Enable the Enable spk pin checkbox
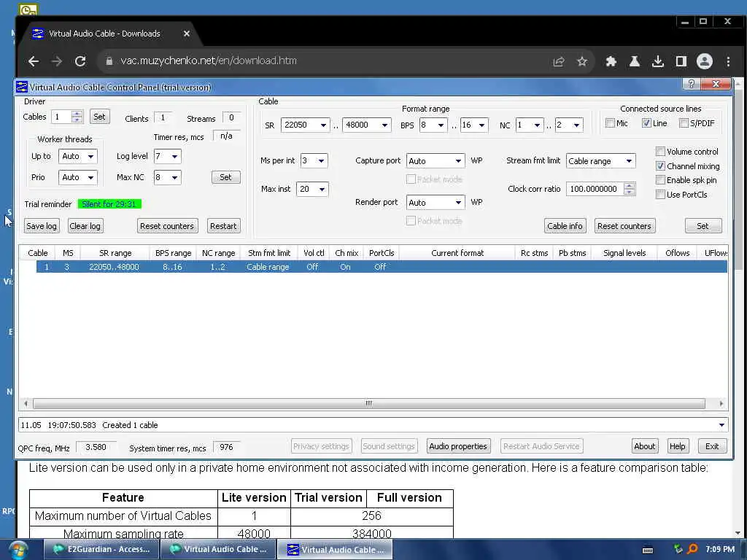Viewport: 747px width, 560px height. (x=660, y=180)
